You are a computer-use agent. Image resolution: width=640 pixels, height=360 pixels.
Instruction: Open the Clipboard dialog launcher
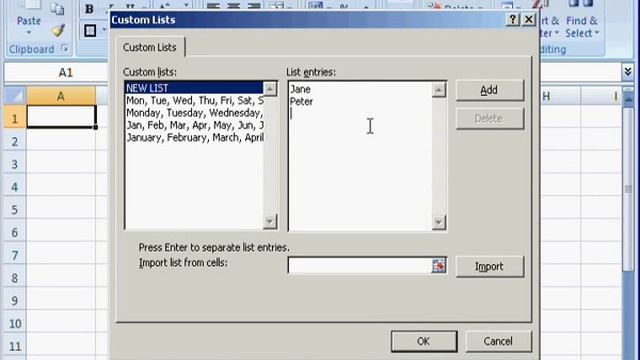64,49
